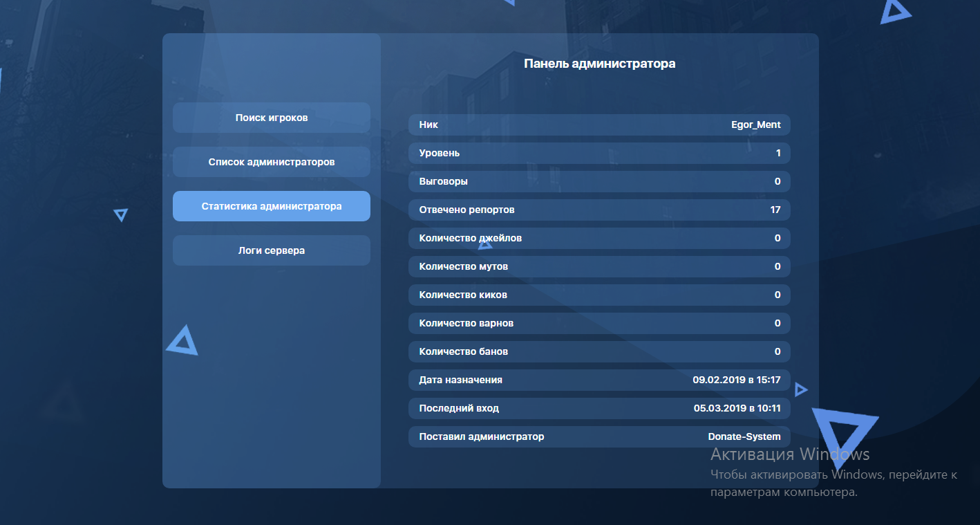
Task: Click the Ник row showing Egor_Ment
Action: [x=599, y=125]
